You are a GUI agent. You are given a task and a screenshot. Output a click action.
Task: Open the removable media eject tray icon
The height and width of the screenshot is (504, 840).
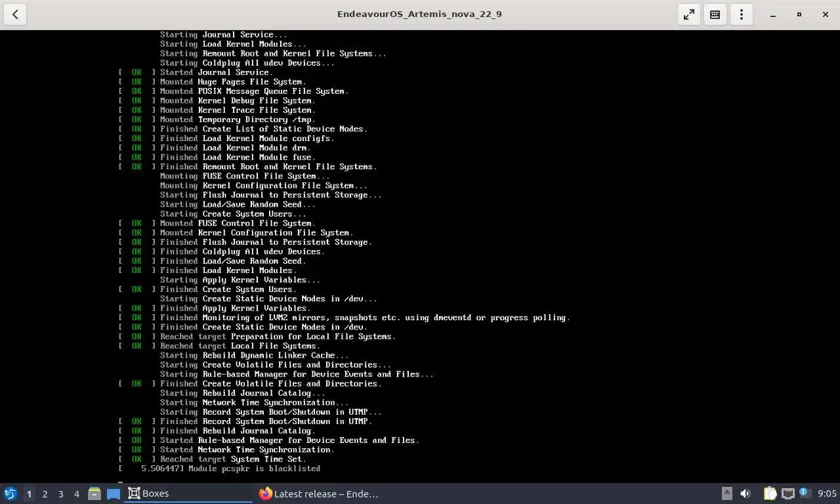(x=726, y=493)
